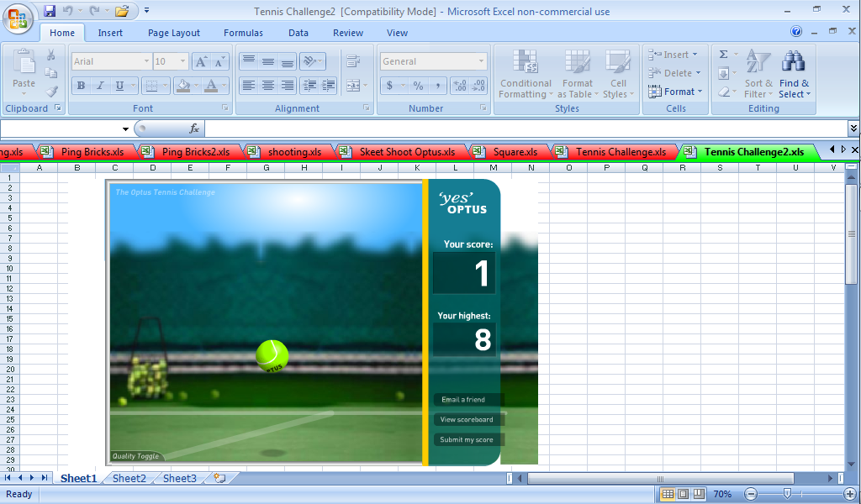Toggle italic formatting
Screen dimensions: 861x504
[x=100, y=86]
